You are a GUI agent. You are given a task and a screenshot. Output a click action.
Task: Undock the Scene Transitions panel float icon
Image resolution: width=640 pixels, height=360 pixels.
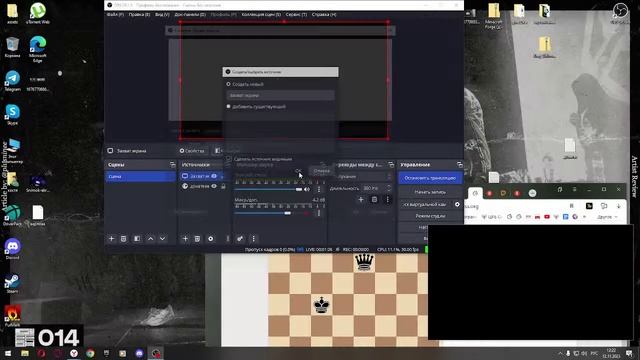tap(391, 164)
